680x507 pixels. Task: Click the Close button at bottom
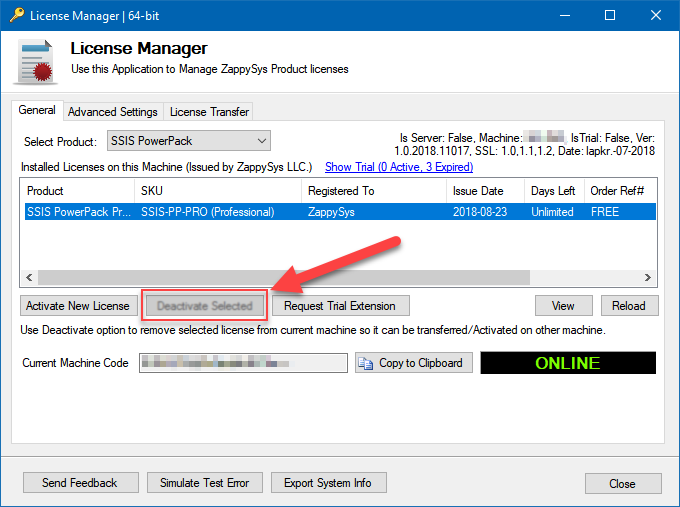point(623,483)
